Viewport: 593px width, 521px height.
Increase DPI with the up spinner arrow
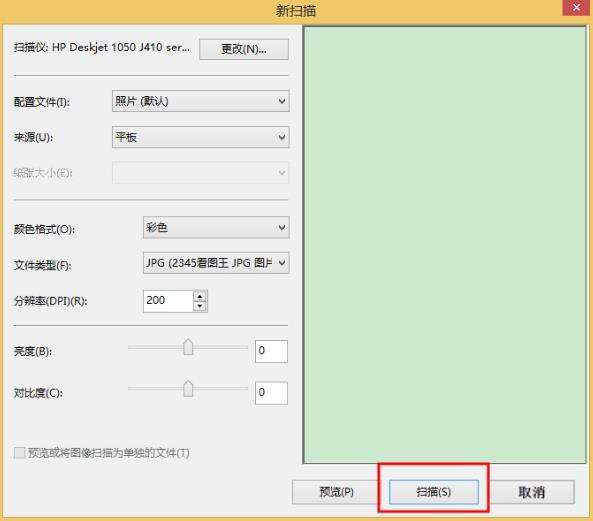(x=200, y=296)
